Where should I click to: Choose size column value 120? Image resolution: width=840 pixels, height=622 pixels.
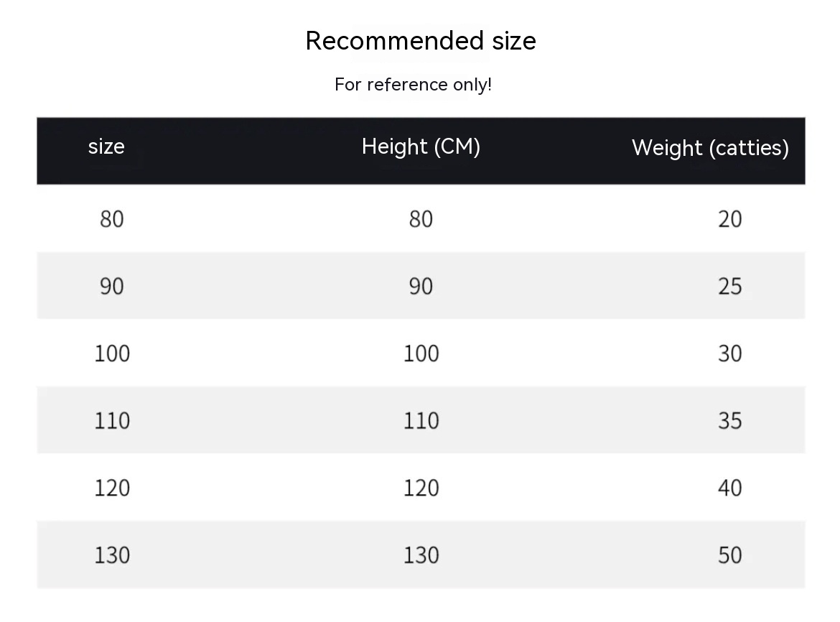pyautogui.click(x=112, y=488)
